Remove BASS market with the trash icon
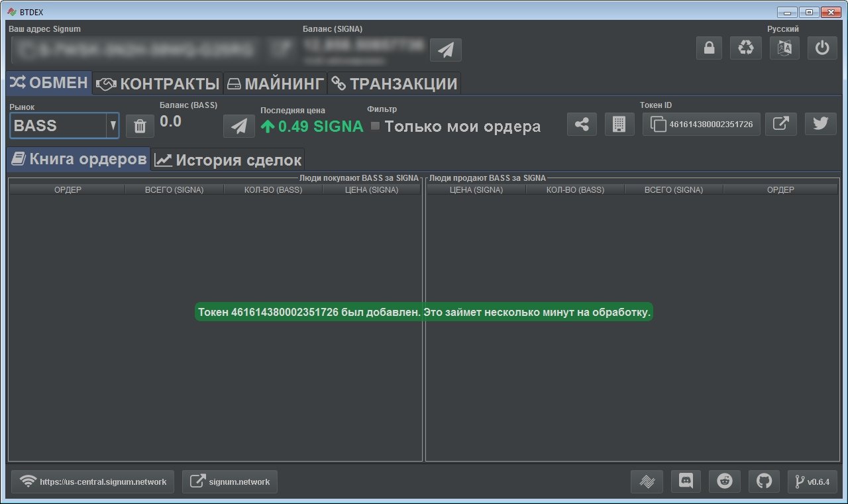The width and height of the screenshot is (848, 504). click(140, 126)
